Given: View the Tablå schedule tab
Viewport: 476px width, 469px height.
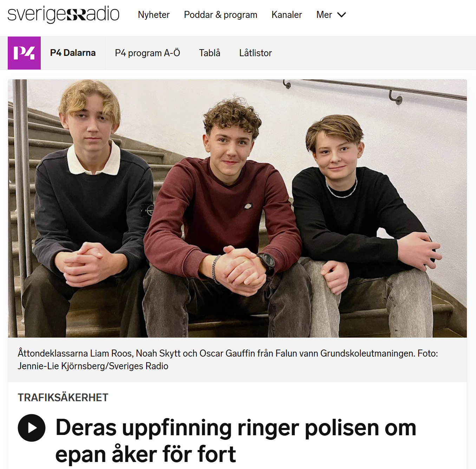Looking at the screenshot, I should click(x=210, y=53).
